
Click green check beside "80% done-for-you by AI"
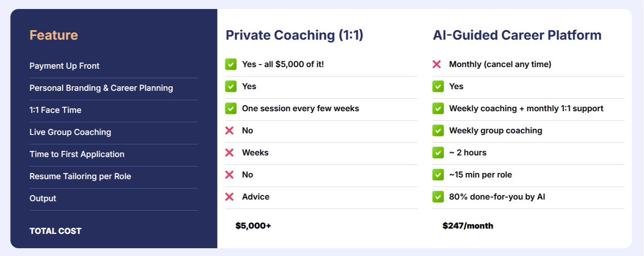pyautogui.click(x=438, y=197)
